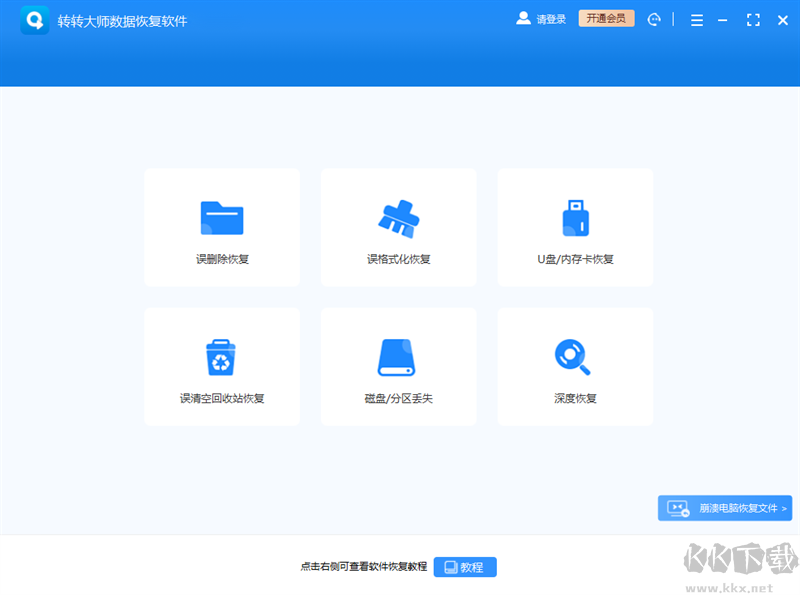Click 开通会员 to open membership

606,18
